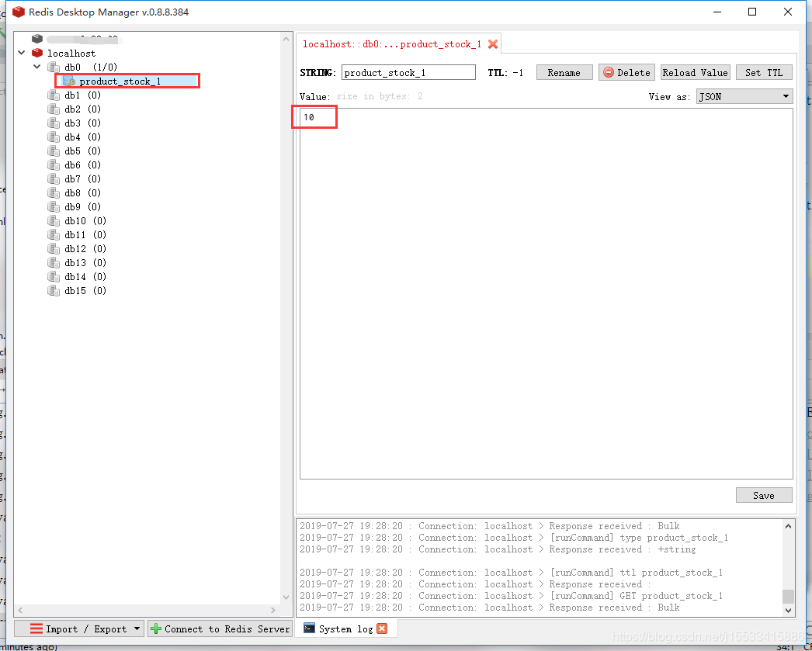Click the localhost server icon

pos(37,53)
